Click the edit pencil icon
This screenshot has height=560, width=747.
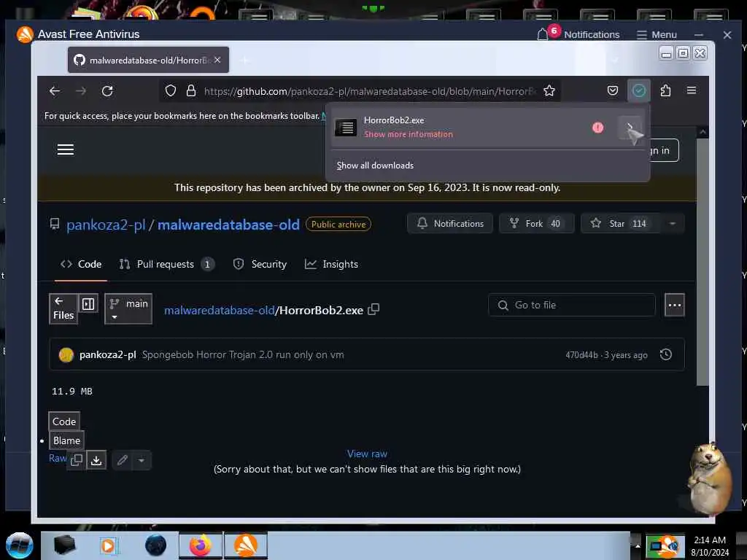point(123,460)
